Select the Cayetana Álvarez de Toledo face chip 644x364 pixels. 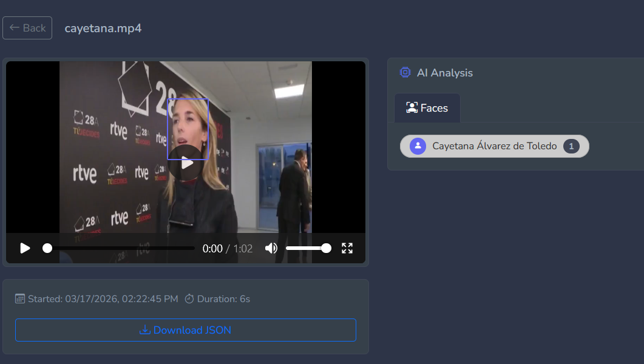[x=494, y=146]
